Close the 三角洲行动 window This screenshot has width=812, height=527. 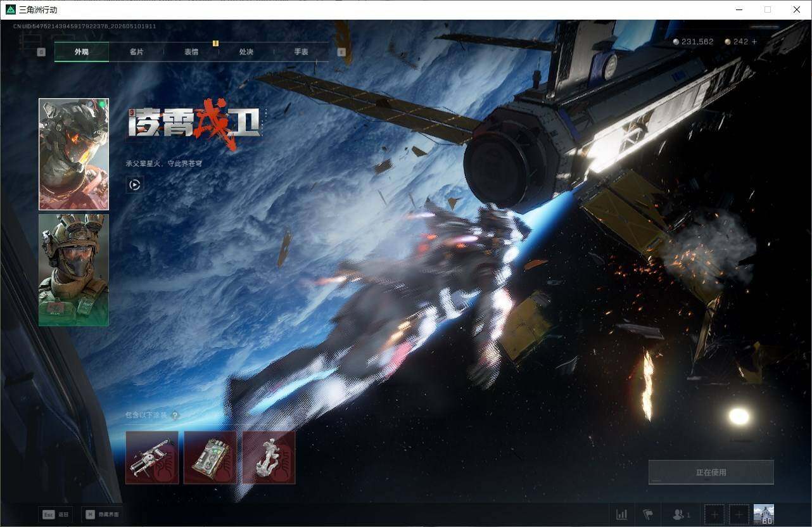click(x=797, y=10)
